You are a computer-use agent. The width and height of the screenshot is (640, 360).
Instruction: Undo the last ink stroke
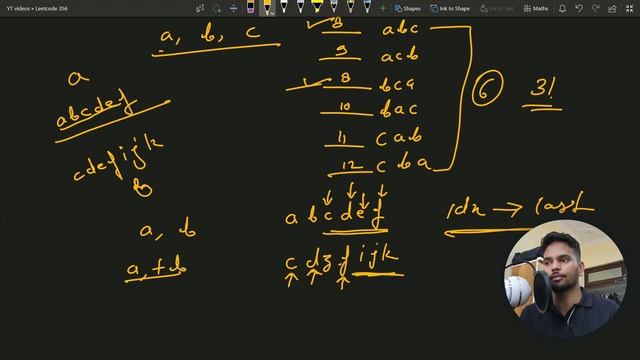tap(579, 8)
